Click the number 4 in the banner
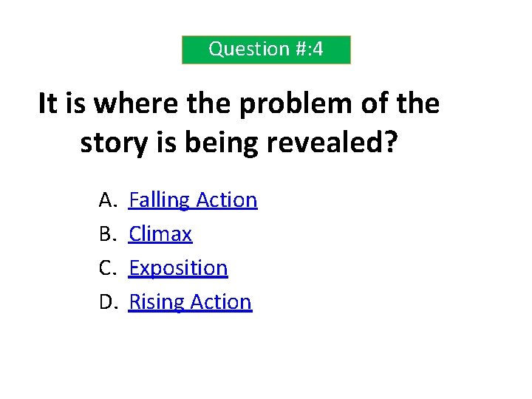 [x=318, y=50]
